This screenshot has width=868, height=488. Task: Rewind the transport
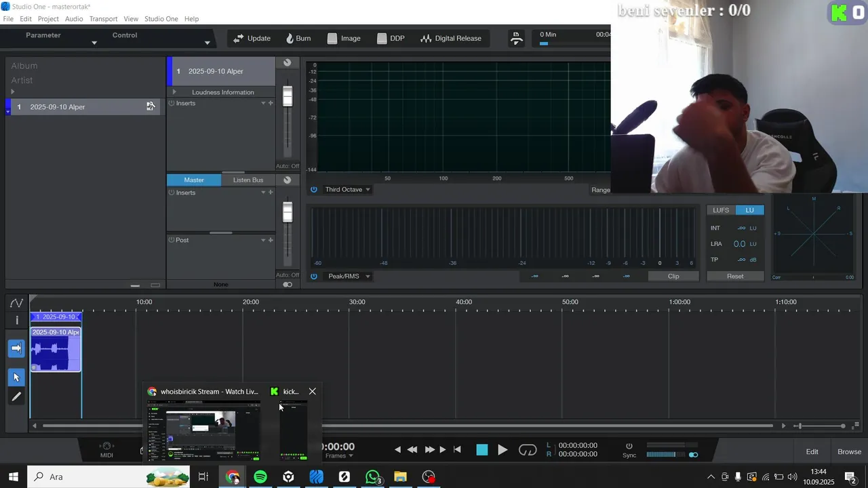coord(412,449)
